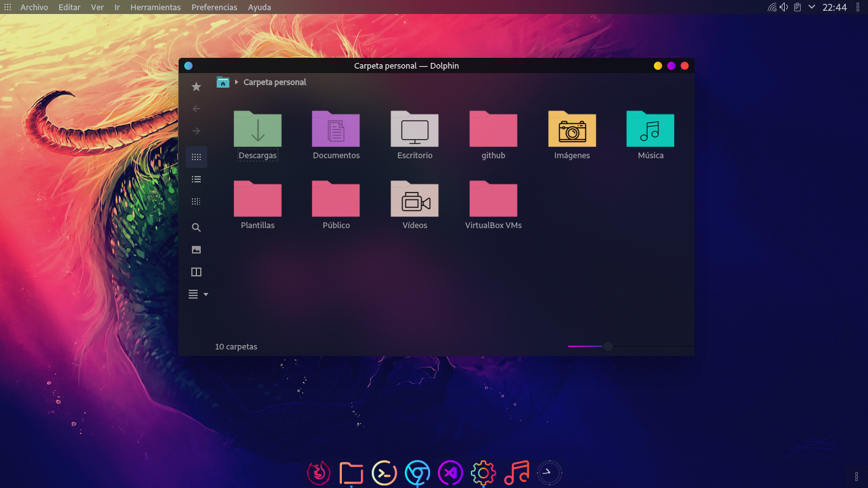Viewport: 868px width, 488px height.
Task: Select the github folder
Action: (493, 135)
